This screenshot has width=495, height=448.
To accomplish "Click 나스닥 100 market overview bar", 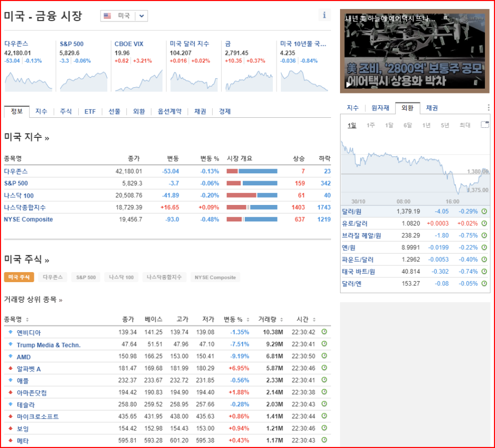I will [252, 195].
